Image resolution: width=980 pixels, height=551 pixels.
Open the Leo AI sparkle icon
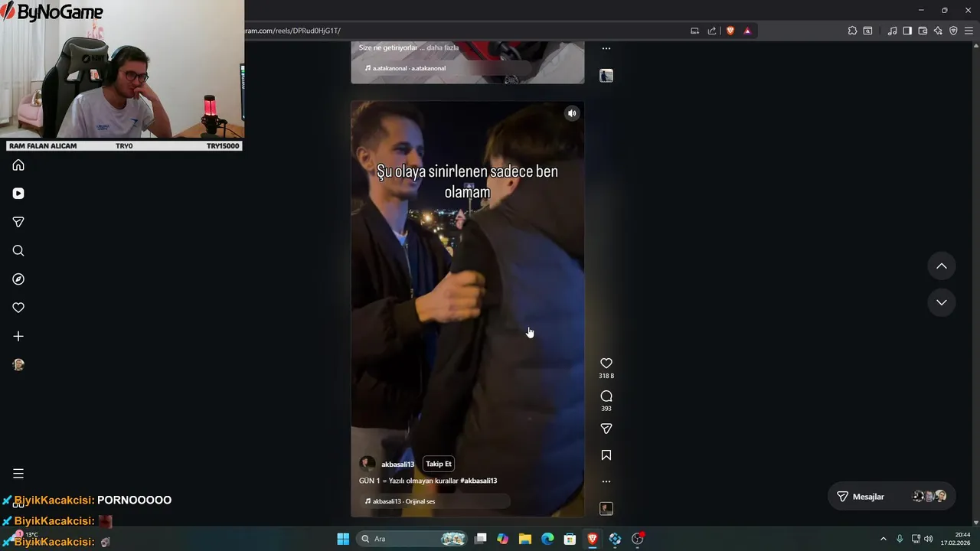938,31
